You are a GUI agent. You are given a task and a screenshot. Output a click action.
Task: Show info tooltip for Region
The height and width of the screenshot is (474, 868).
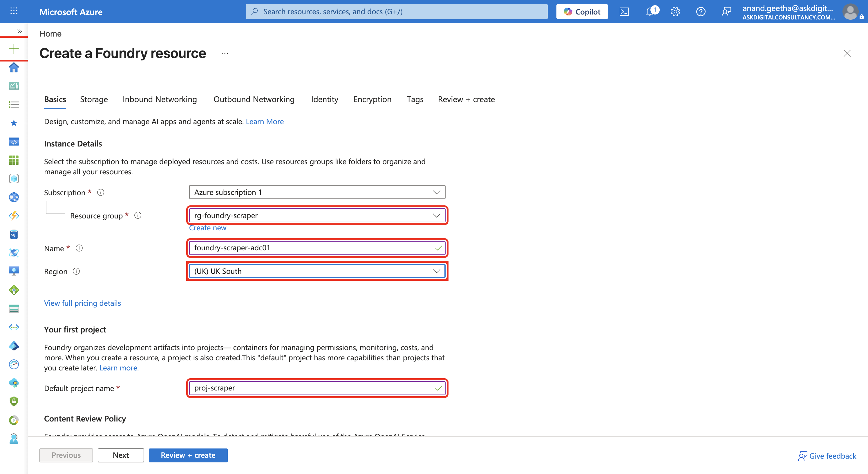click(77, 271)
